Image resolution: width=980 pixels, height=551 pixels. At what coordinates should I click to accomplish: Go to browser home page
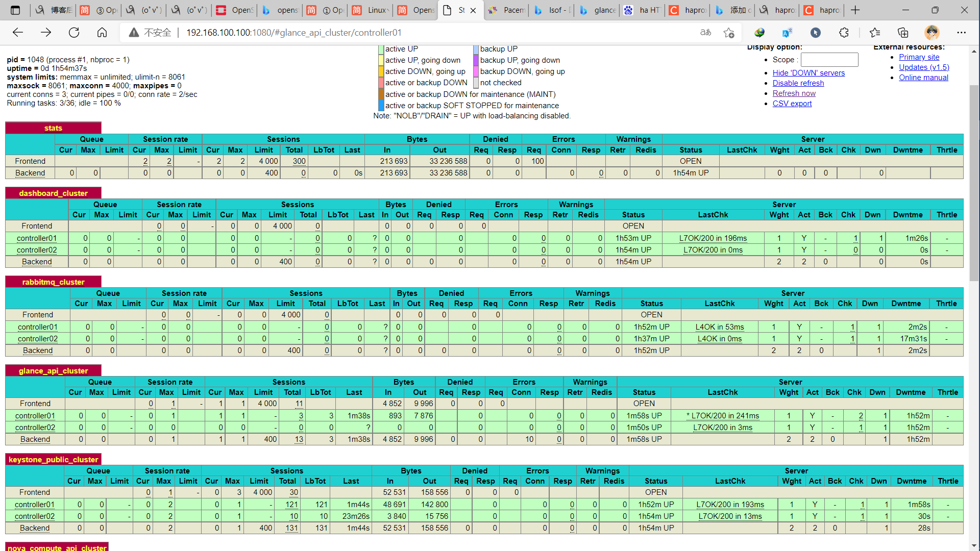point(102,33)
